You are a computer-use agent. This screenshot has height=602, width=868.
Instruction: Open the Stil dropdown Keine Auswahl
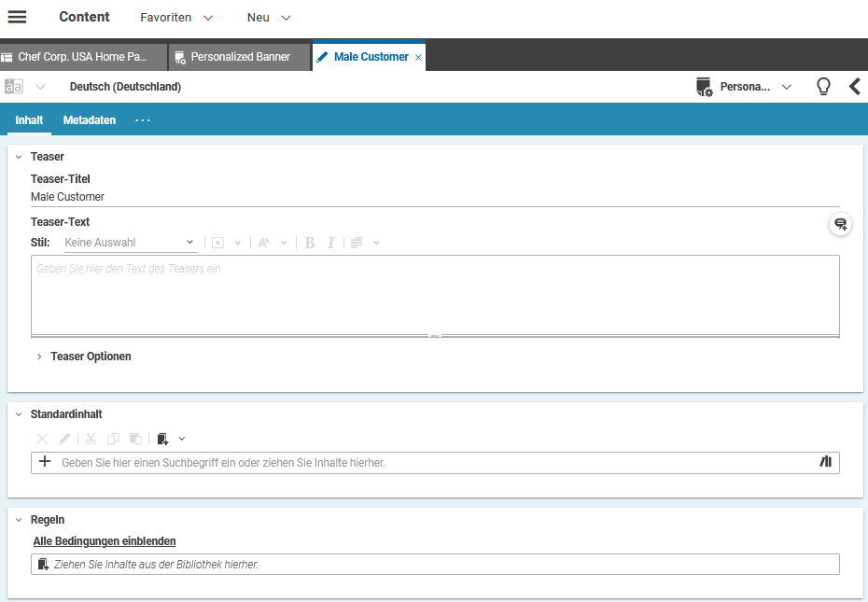[x=130, y=243]
